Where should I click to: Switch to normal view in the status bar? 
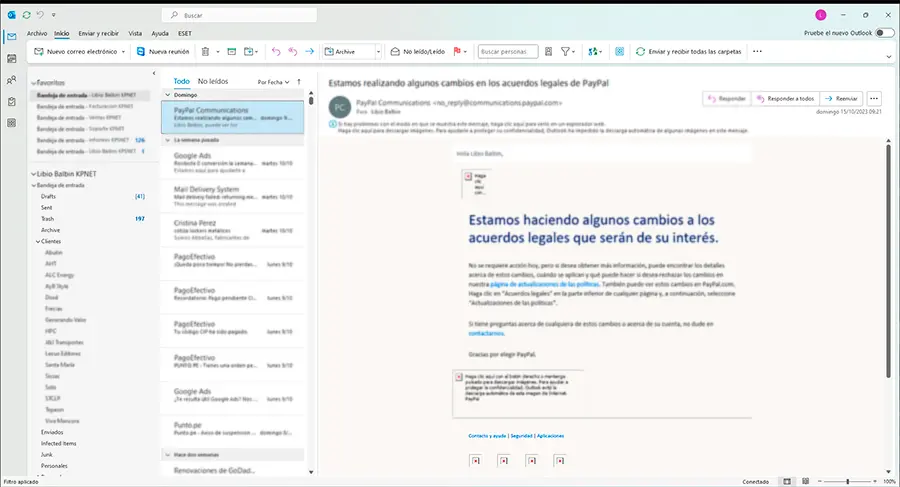[x=787, y=481]
